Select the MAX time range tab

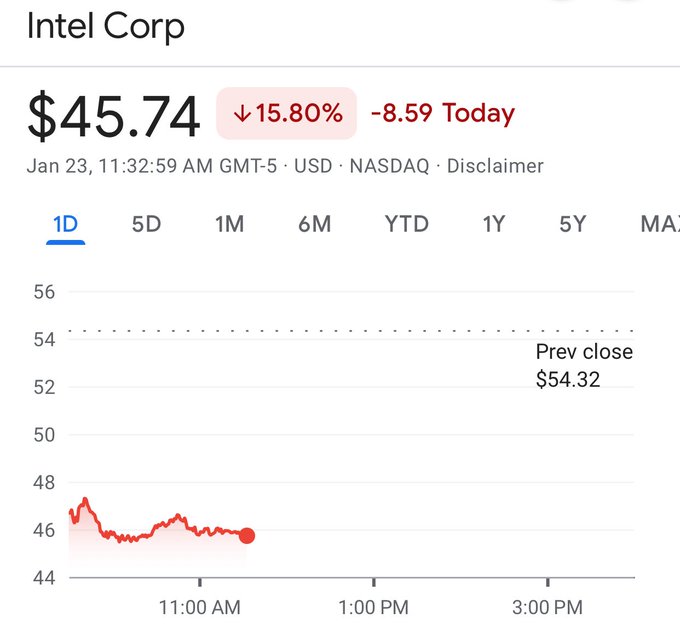[x=659, y=224]
